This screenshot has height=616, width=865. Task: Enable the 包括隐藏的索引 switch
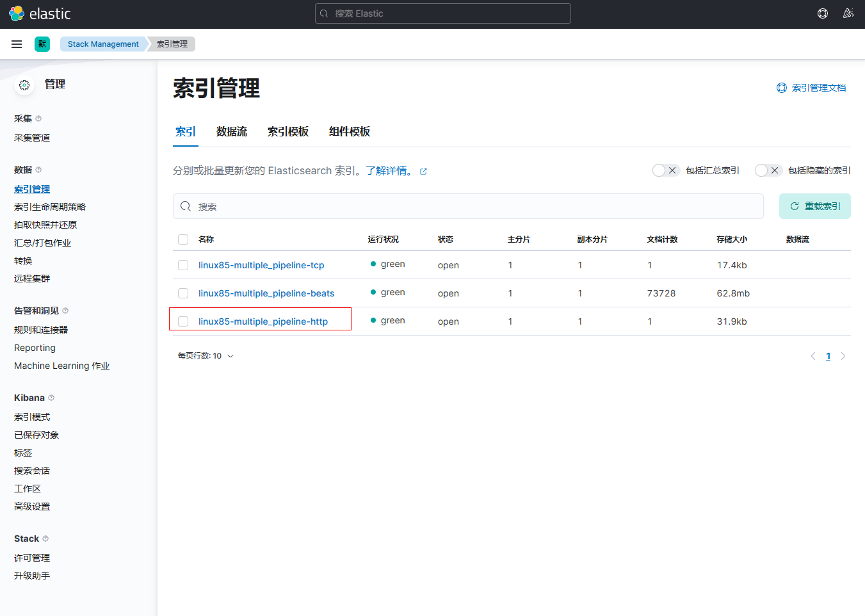[768, 170]
